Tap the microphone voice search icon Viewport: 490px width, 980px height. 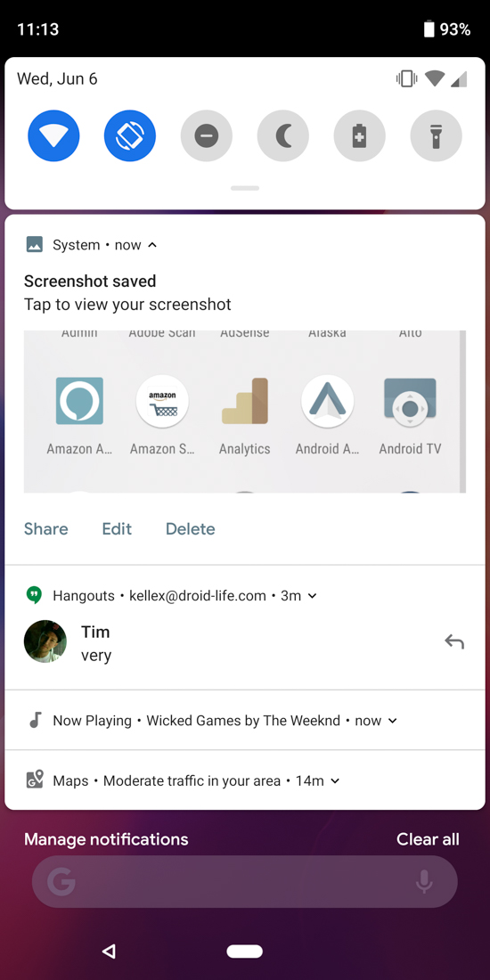(424, 882)
